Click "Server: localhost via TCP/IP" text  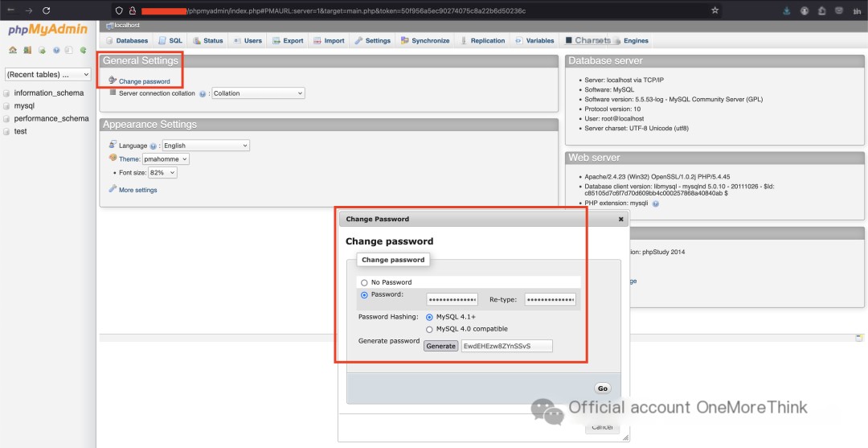coord(624,80)
